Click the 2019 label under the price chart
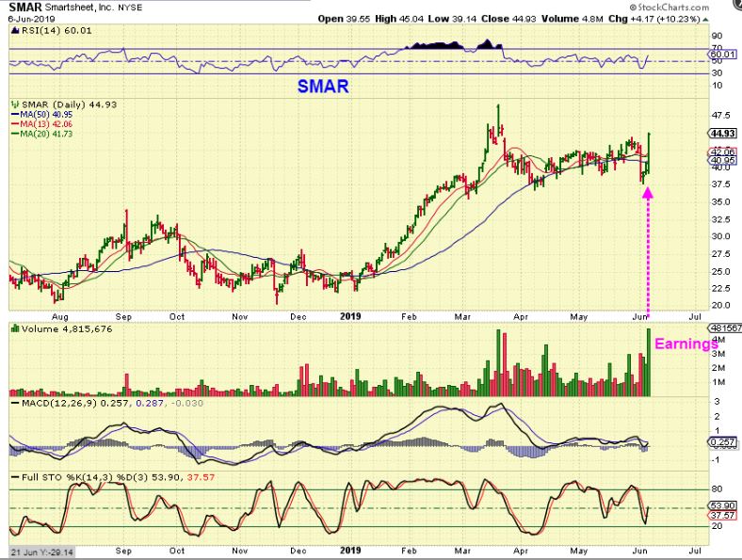742x560 pixels. (x=350, y=316)
